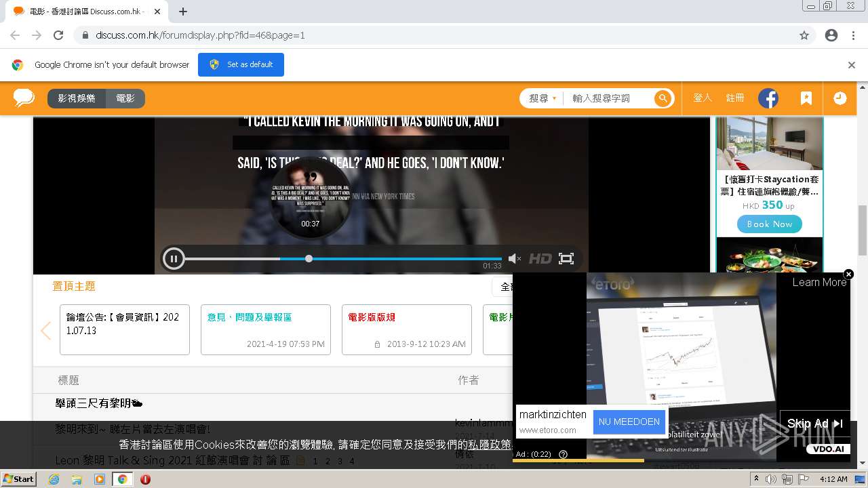Open the www.etoro.com ad link

coord(548,430)
